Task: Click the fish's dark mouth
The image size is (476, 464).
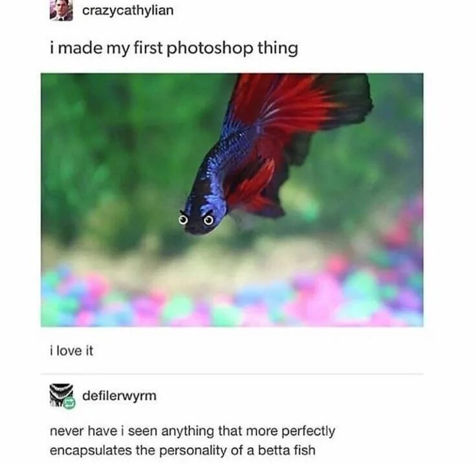Action: point(194,229)
